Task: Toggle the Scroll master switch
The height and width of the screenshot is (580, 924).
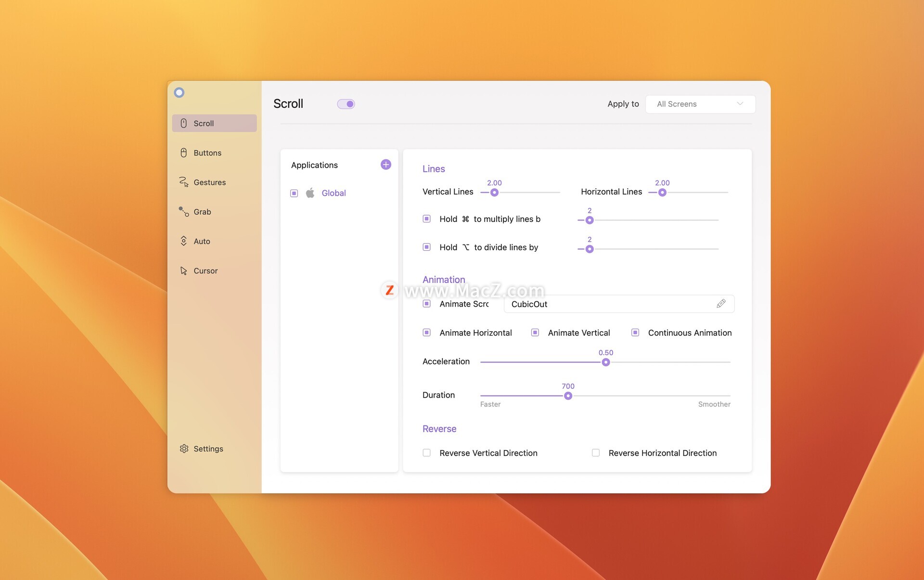Action: (x=346, y=104)
